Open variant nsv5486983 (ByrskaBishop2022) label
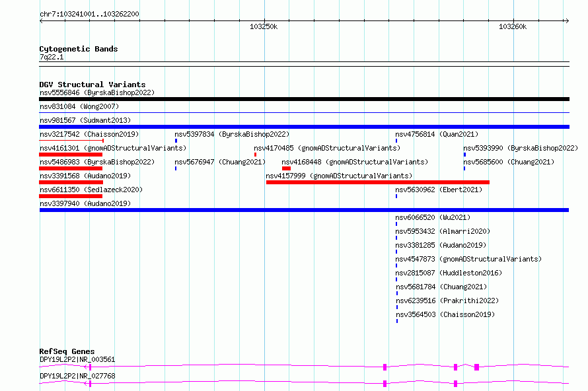Image resolution: width=588 pixels, height=391 pixels. 97,162
